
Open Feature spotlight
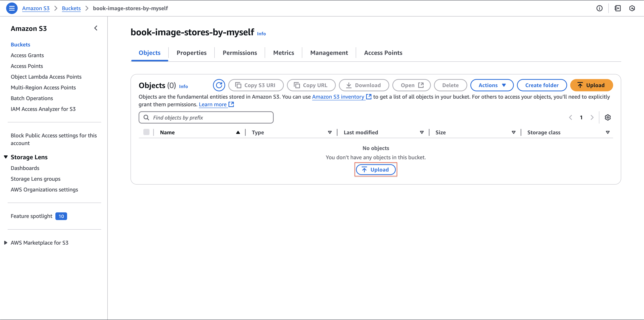pyautogui.click(x=31, y=216)
